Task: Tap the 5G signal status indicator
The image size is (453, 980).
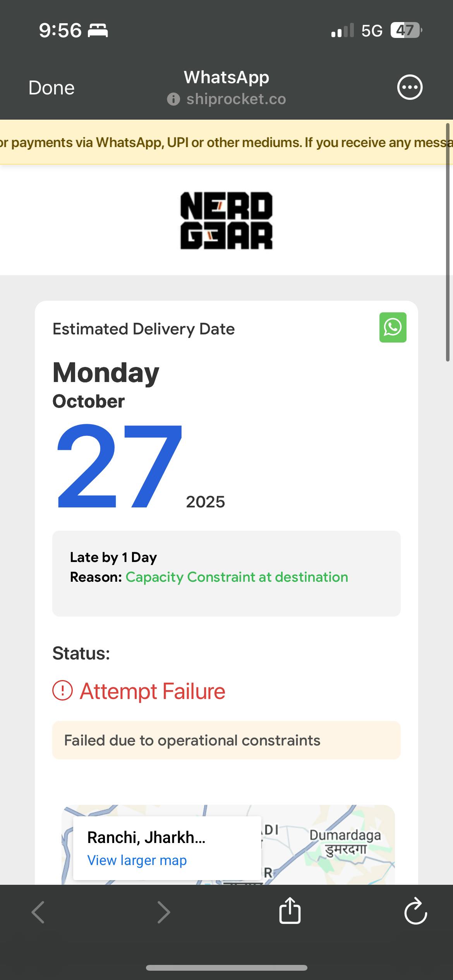Action: (x=371, y=31)
